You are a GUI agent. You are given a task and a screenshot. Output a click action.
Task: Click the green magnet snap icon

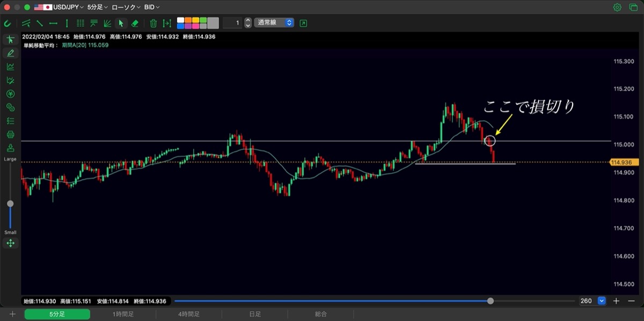[8, 23]
